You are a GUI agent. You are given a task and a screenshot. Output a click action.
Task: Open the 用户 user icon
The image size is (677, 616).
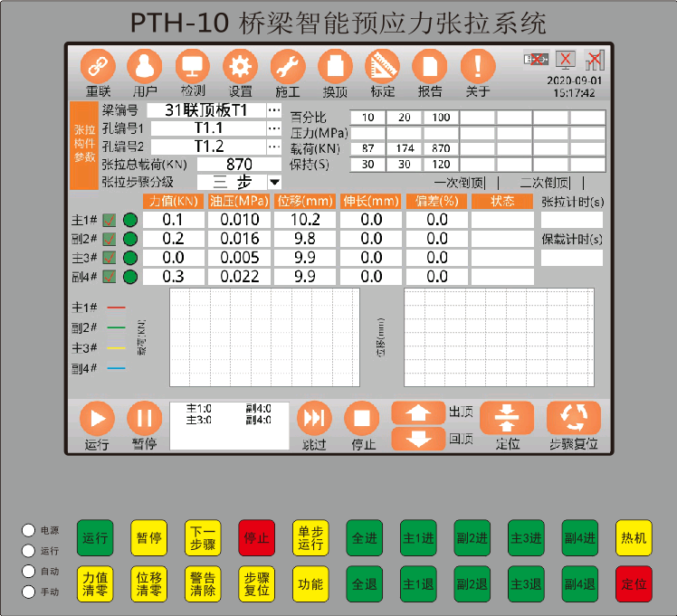click(x=145, y=66)
